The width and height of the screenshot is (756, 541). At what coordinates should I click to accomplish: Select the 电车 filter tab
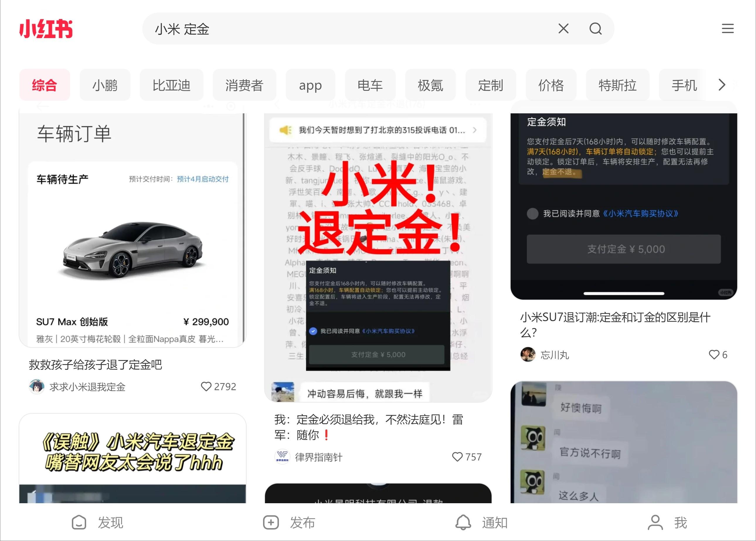point(370,85)
